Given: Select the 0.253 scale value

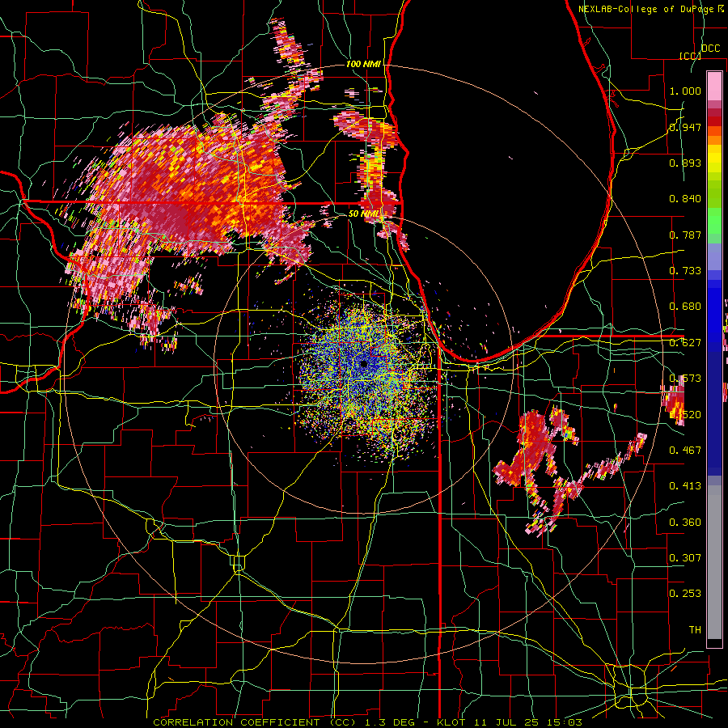Looking at the screenshot, I should click(685, 594).
